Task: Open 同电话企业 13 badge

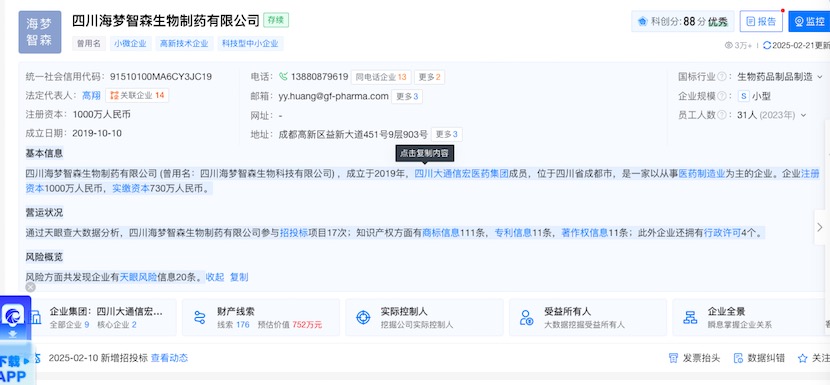Action: [x=381, y=77]
